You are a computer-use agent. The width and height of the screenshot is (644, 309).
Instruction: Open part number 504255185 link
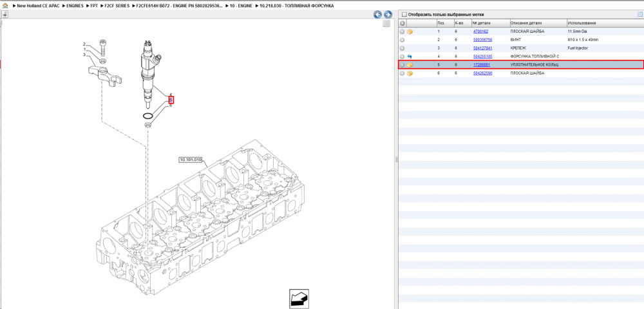(482, 57)
